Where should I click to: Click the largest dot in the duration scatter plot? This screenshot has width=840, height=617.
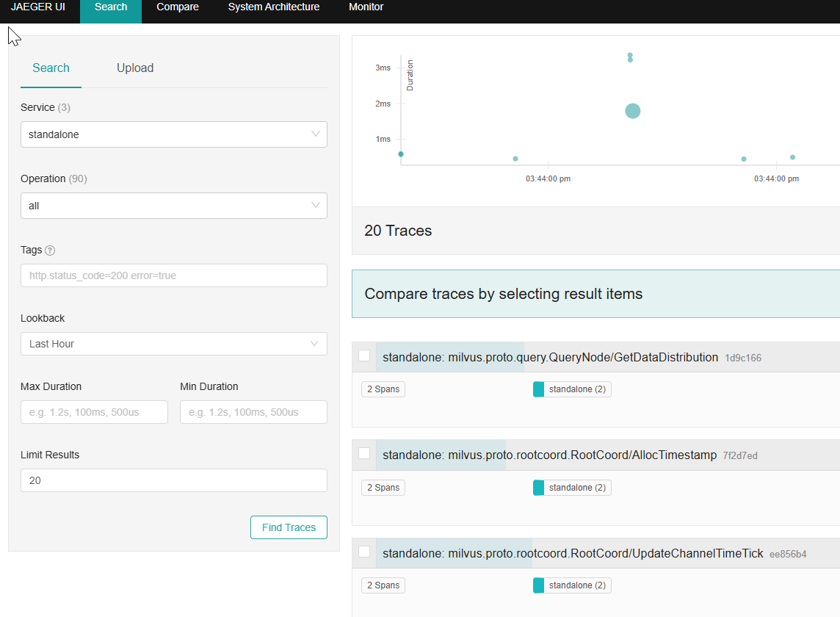tap(633, 111)
